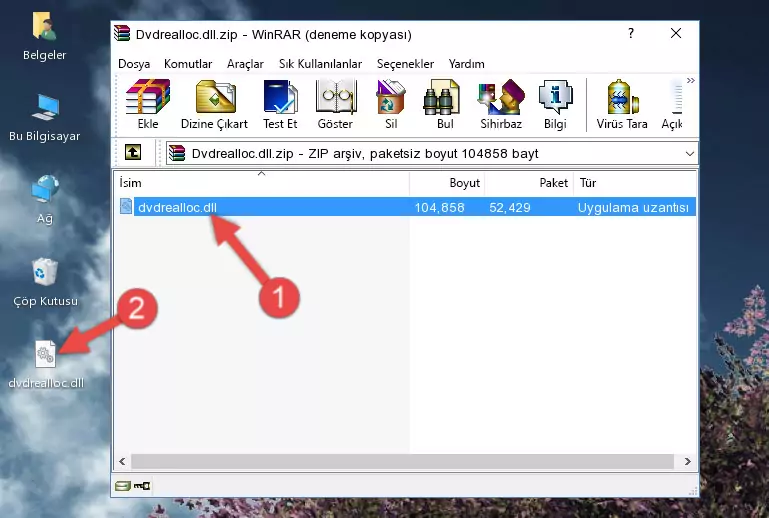The image size is (769, 518).
Task: Click the Uygulama uzantısı type cell
Action: pos(633,207)
